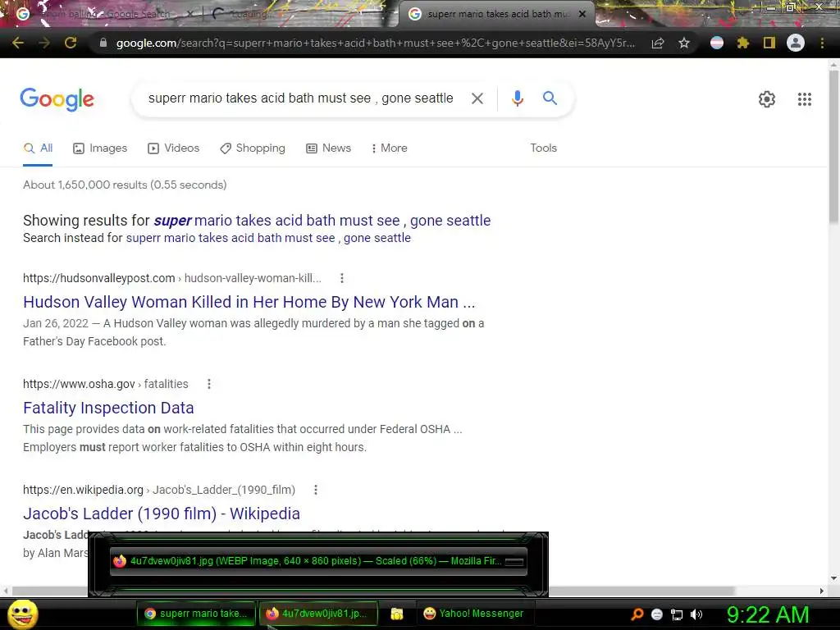Open the folder icon on the taskbar
840x630 pixels.
point(397,614)
